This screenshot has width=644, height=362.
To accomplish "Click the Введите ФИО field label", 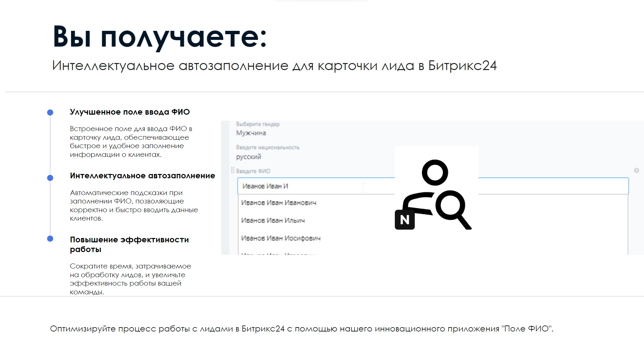I will tap(253, 171).
